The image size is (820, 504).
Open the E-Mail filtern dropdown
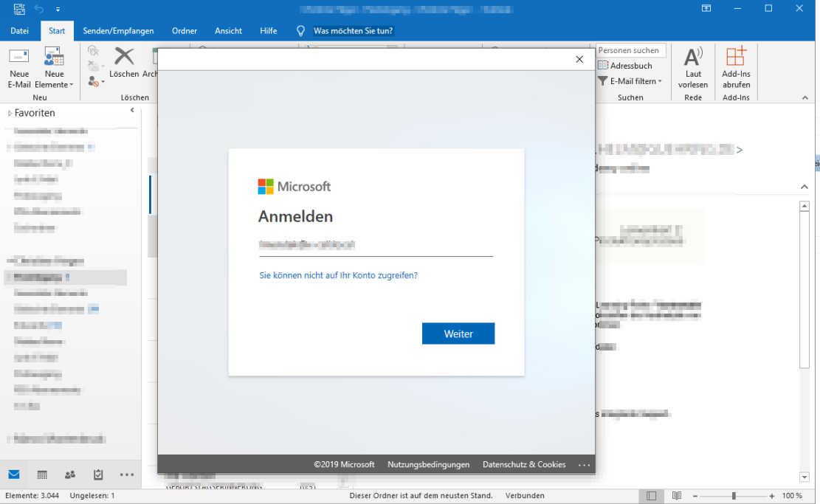(x=630, y=81)
